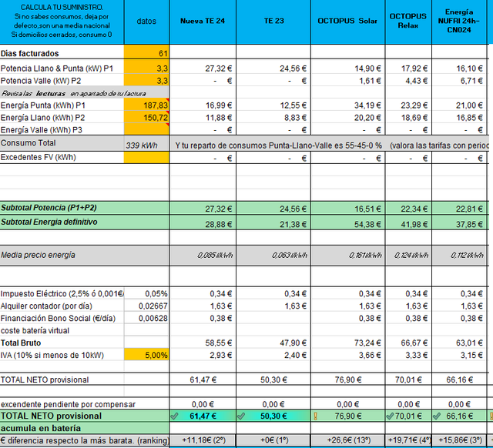Select Total Bruto 66,67 € cell
The width and height of the screenshot is (493, 448).
point(408,343)
